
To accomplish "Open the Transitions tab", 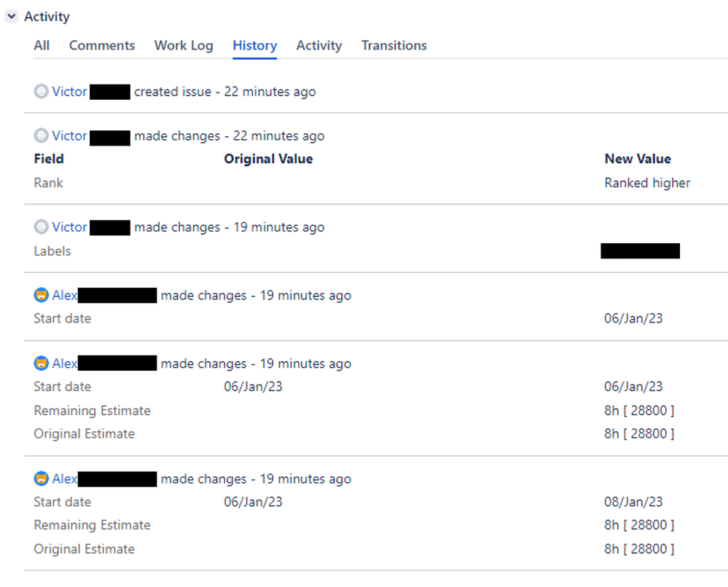I will pyautogui.click(x=394, y=45).
